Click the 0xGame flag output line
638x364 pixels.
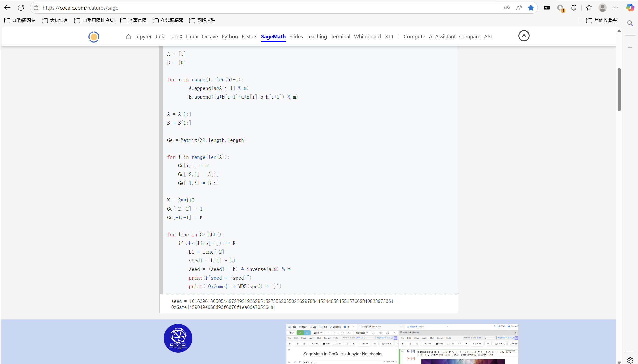coord(223,307)
